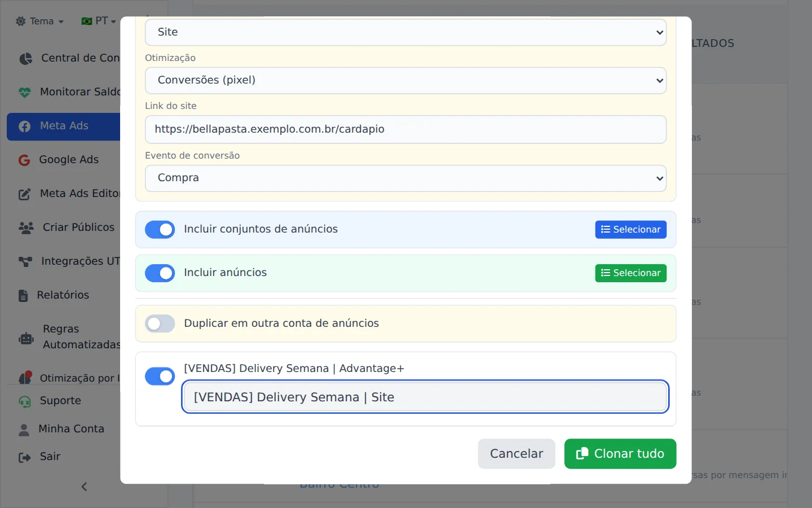
Task: Toggle Incluir anúncios switch
Action: (160, 273)
